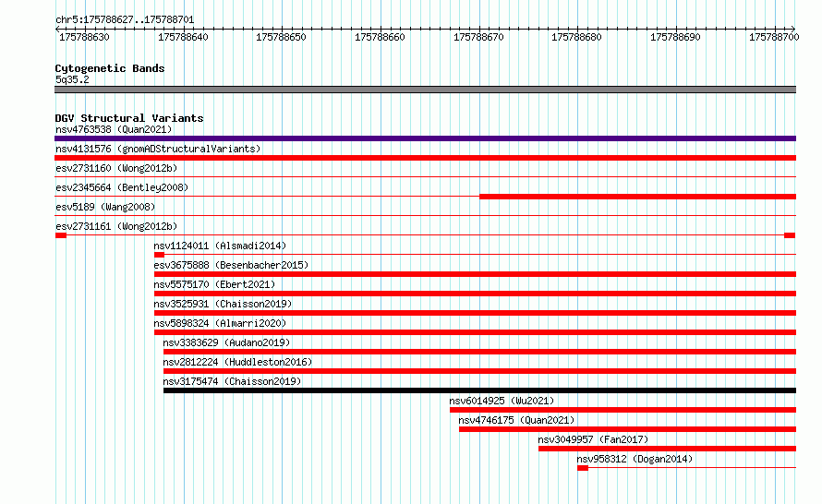Viewport: 822px width, 504px height.
Task: Open nsv5898324 (Almarri2020) variant label
Action: 220,323
